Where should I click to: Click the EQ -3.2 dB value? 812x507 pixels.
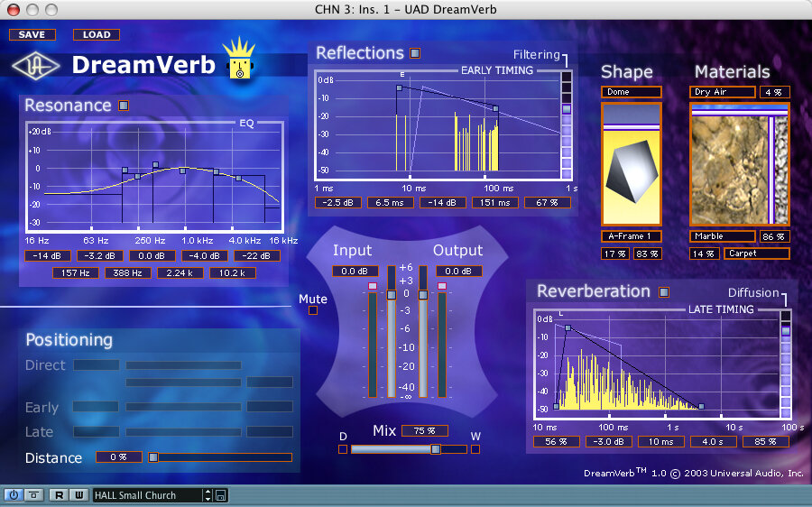point(100,256)
